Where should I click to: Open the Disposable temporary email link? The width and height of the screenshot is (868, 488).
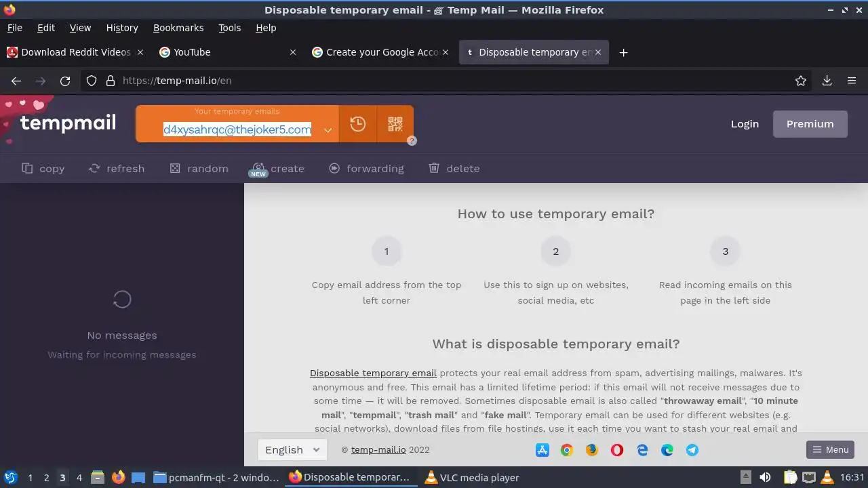pos(373,373)
